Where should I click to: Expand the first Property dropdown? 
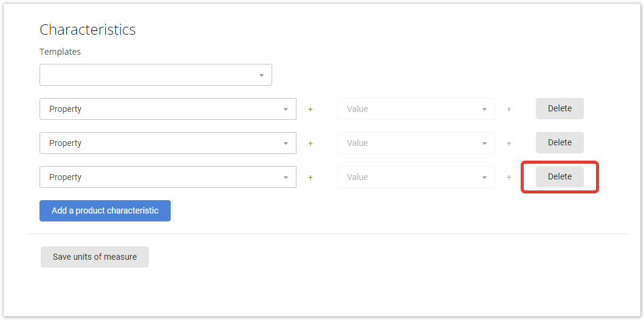(168, 109)
